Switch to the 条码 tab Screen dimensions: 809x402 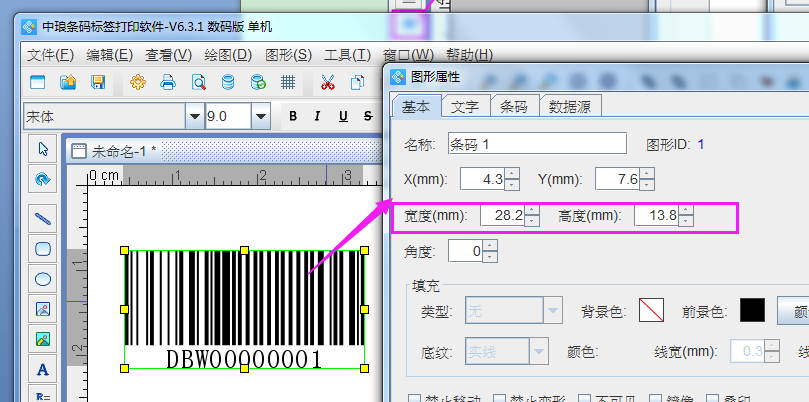pyautogui.click(x=514, y=106)
